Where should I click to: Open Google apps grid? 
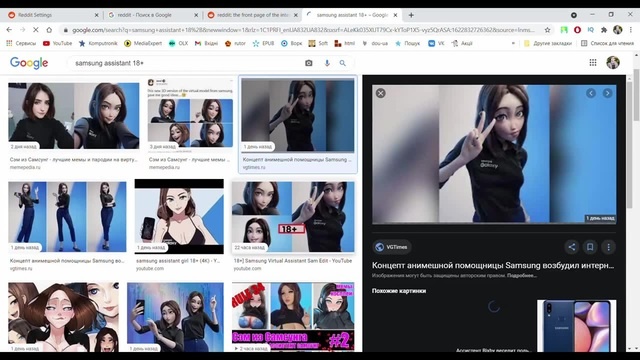click(x=593, y=62)
